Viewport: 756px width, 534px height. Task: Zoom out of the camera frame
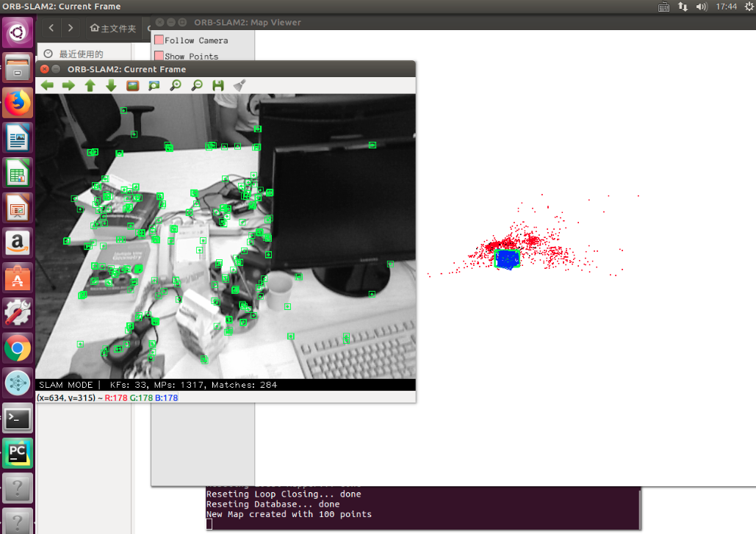tap(197, 85)
